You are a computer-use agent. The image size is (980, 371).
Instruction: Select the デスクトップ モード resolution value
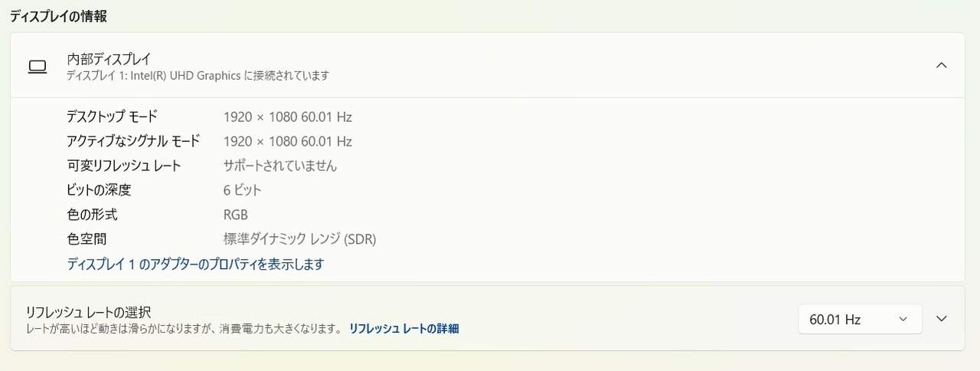[x=287, y=117]
